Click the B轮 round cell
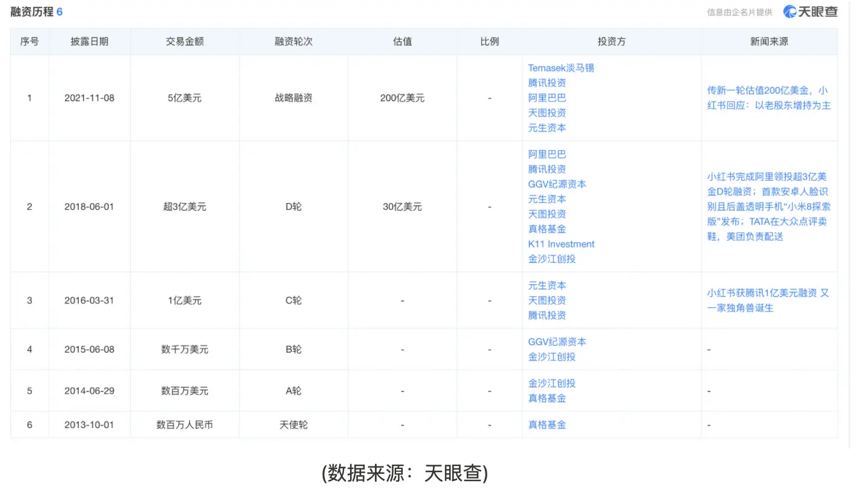This screenshot has width=867, height=504. pos(294,349)
